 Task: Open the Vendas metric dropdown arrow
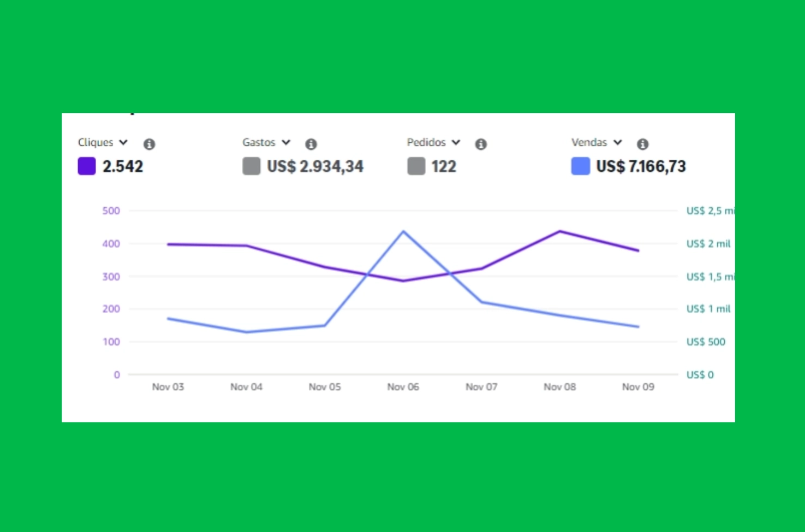coord(618,142)
